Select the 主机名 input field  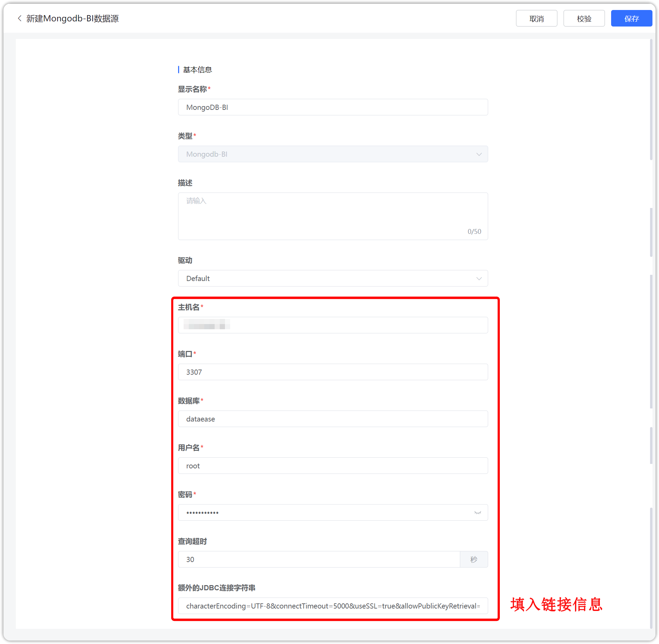tap(333, 325)
